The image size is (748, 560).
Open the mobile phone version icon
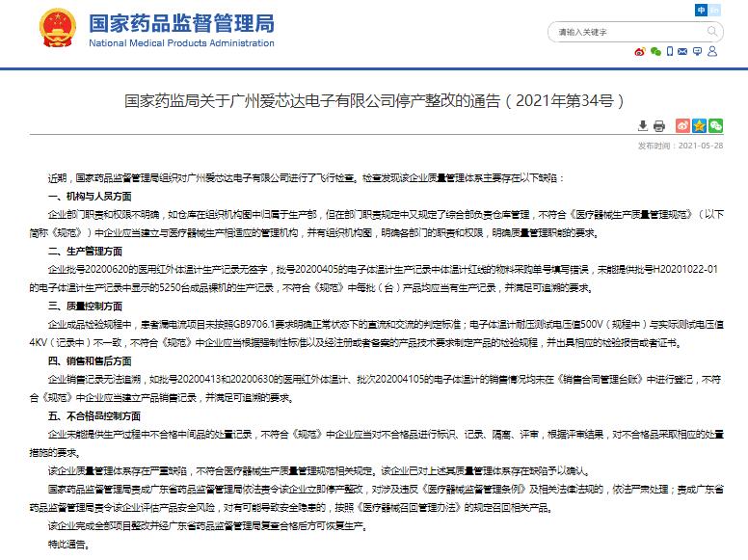pos(670,51)
